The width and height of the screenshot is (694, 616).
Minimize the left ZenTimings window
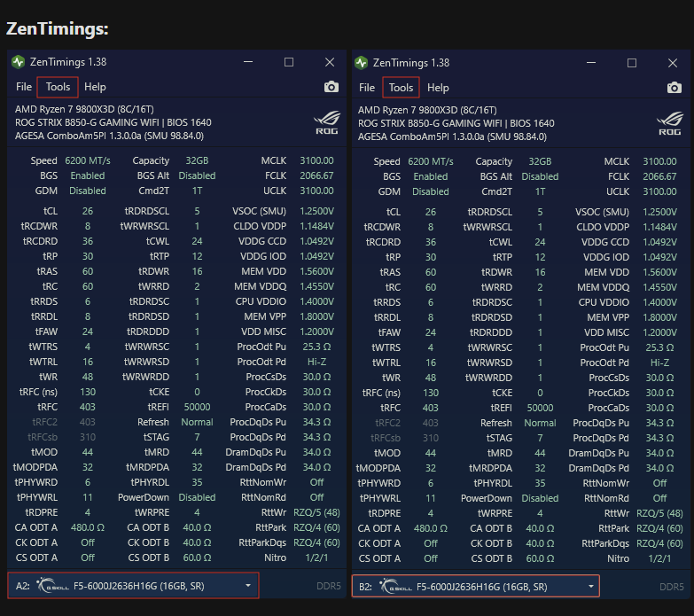point(248,62)
